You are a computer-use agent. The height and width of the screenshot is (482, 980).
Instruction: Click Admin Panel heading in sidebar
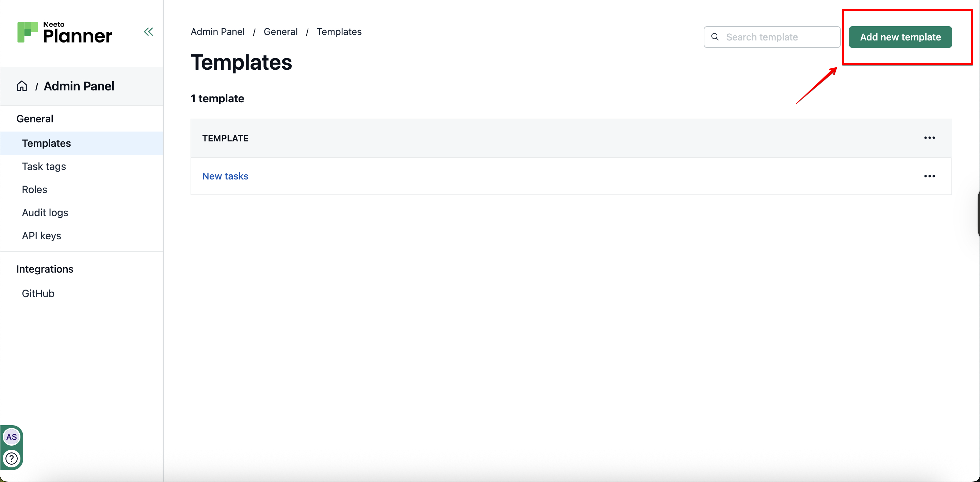79,86
